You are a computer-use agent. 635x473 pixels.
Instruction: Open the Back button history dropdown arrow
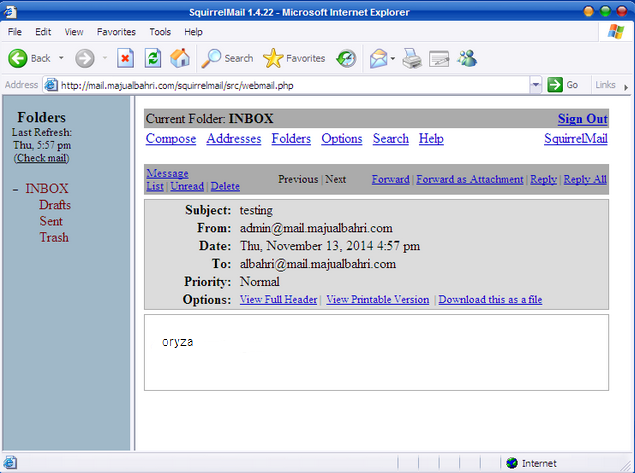[x=61, y=58]
